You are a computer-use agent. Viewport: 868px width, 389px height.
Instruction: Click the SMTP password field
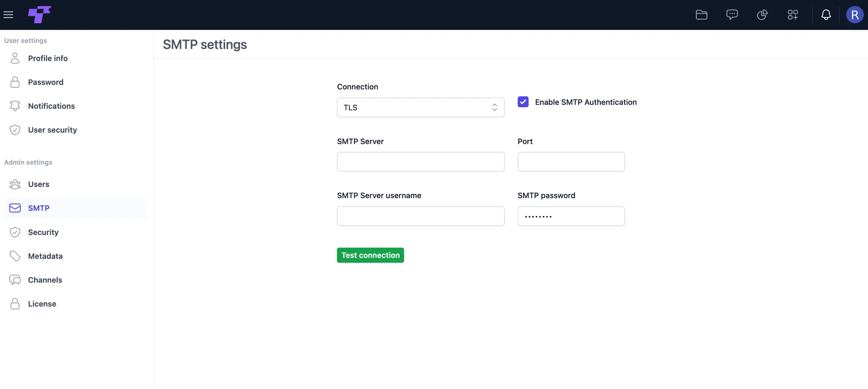(571, 216)
